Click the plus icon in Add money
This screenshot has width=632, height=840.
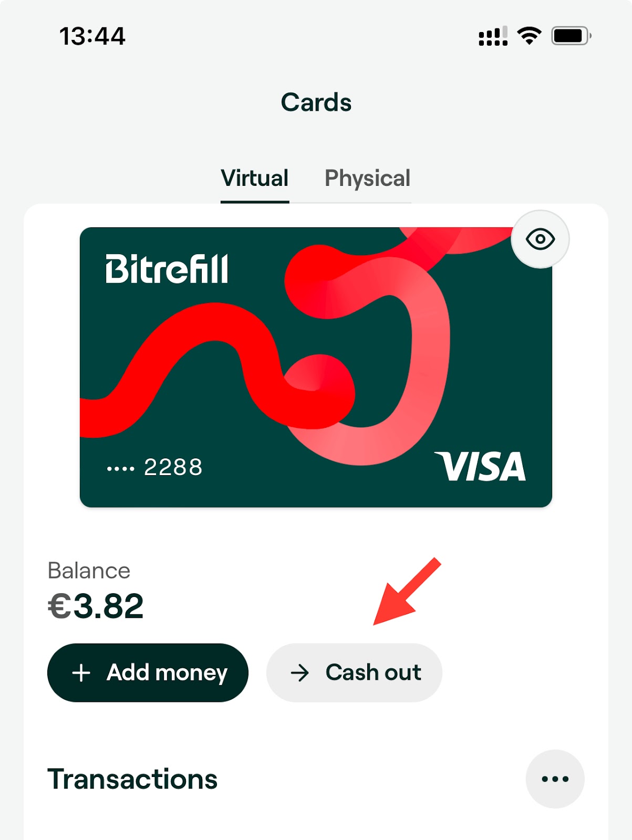(81, 673)
